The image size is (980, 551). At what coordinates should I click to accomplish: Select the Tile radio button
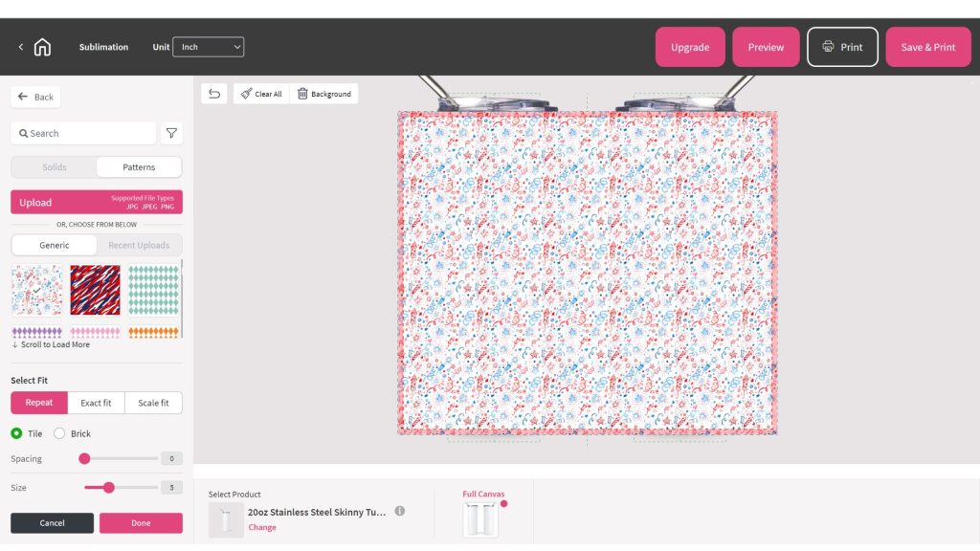click(x=17, y=433)
